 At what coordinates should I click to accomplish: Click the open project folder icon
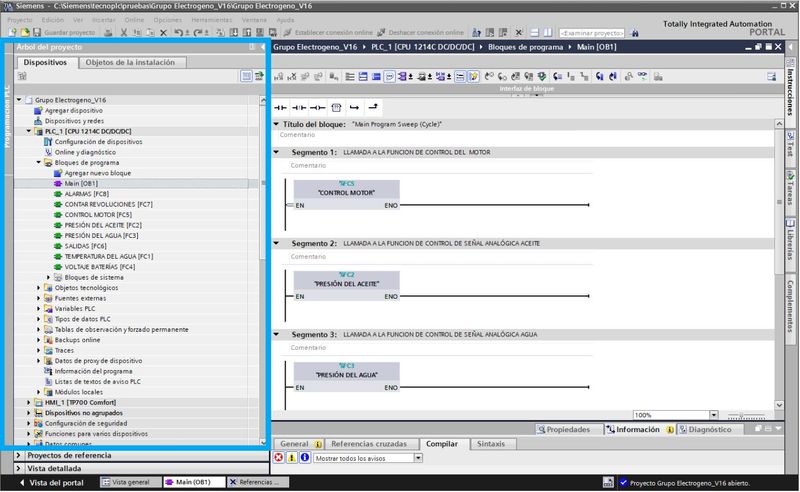(24, 32)
